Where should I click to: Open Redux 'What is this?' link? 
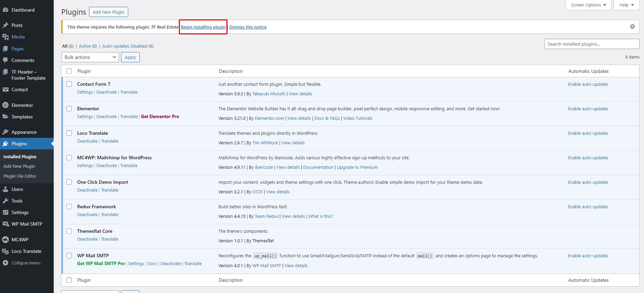coord(321,216)
